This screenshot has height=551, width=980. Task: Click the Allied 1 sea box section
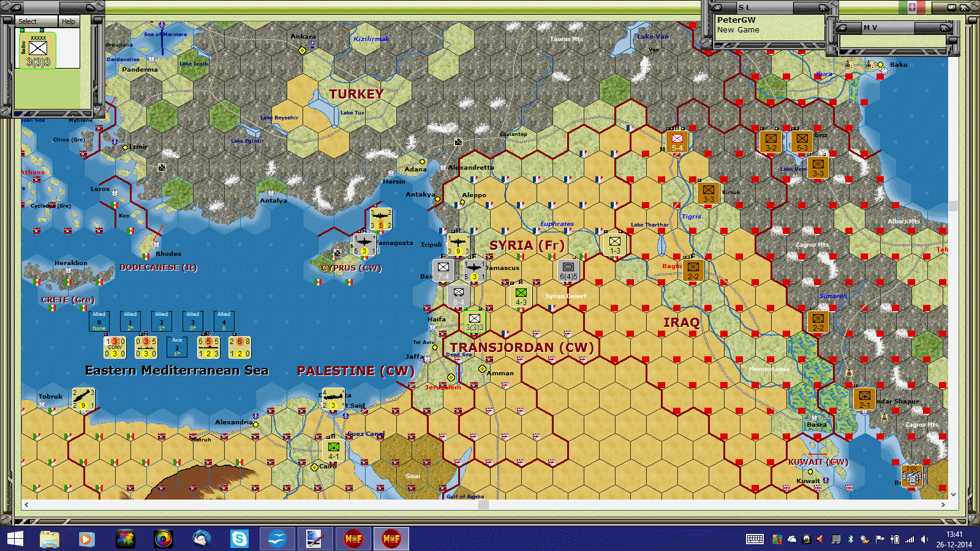point(130,321)
